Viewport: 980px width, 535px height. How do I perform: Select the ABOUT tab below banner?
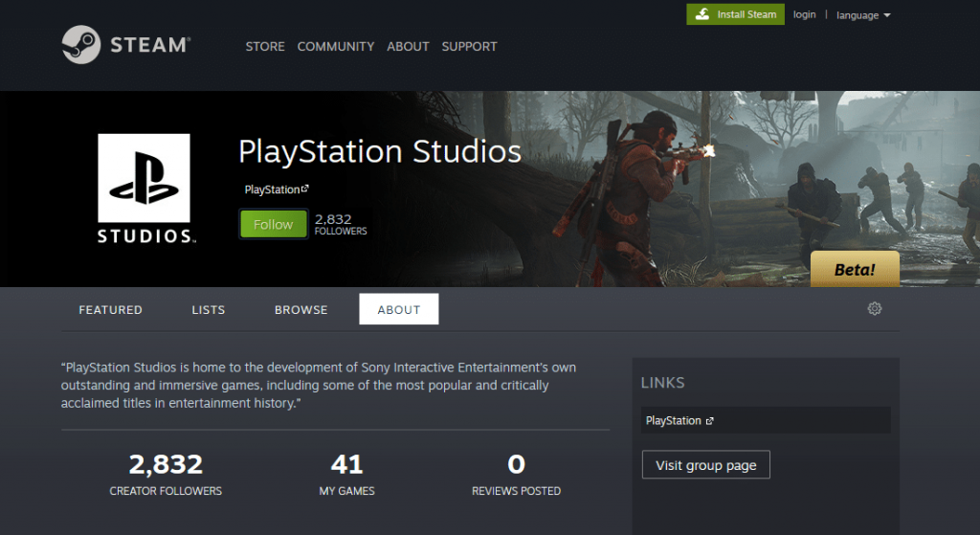click(x=399, y=309)
